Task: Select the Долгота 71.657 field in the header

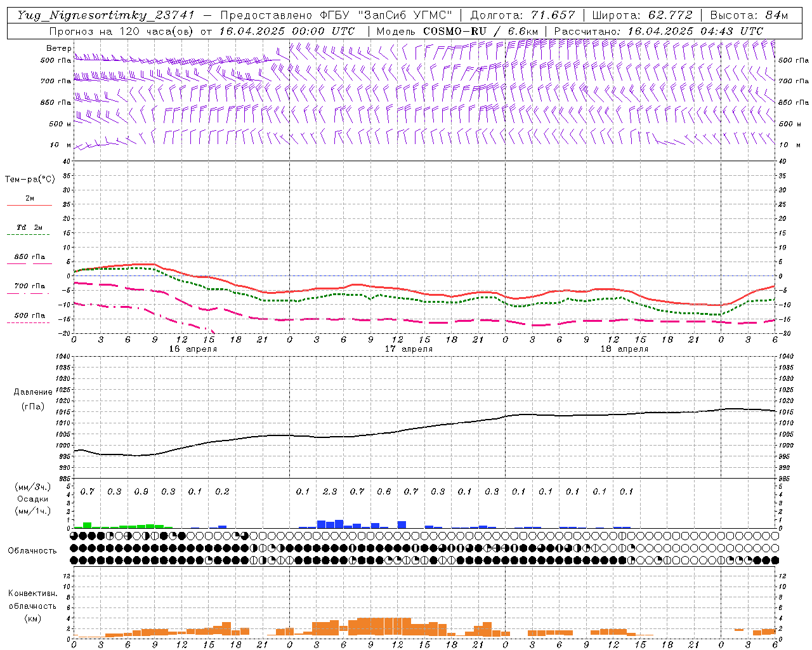Action: [x=523, y=15]
